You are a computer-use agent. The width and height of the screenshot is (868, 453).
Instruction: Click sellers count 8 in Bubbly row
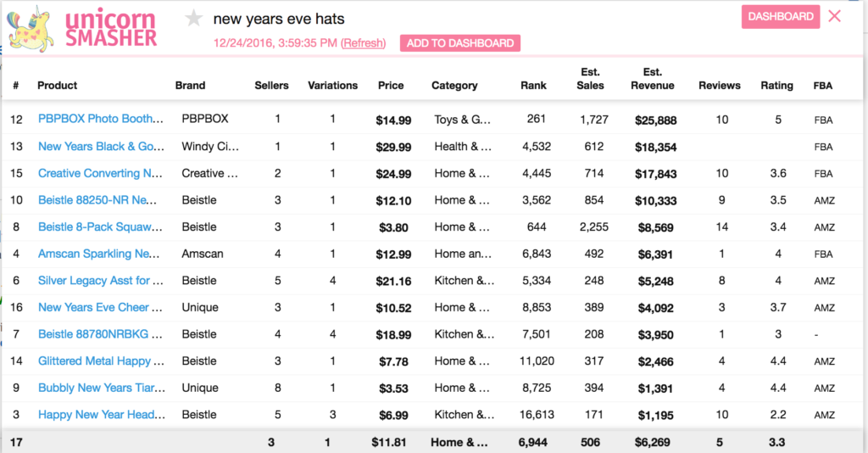pos(277,388)
